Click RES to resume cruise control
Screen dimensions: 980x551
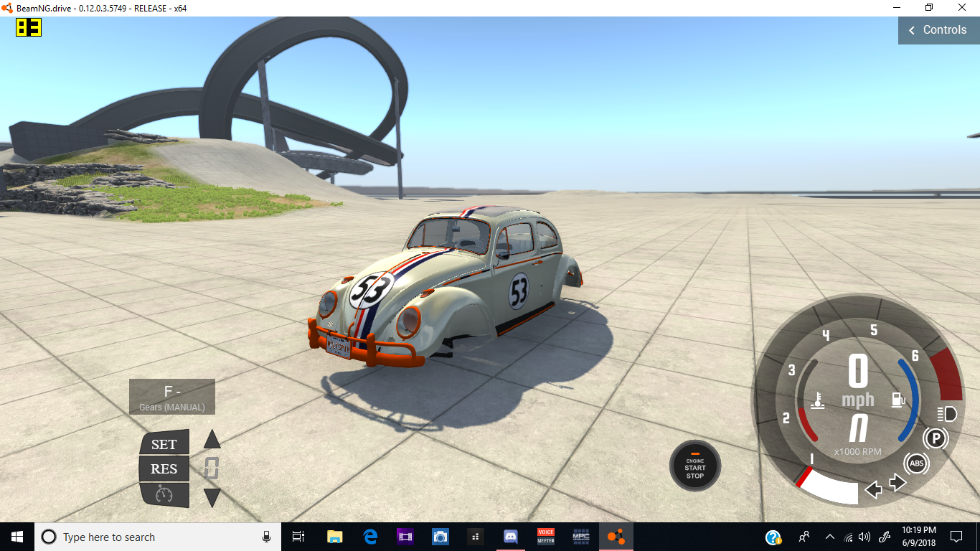click(164, 468)
